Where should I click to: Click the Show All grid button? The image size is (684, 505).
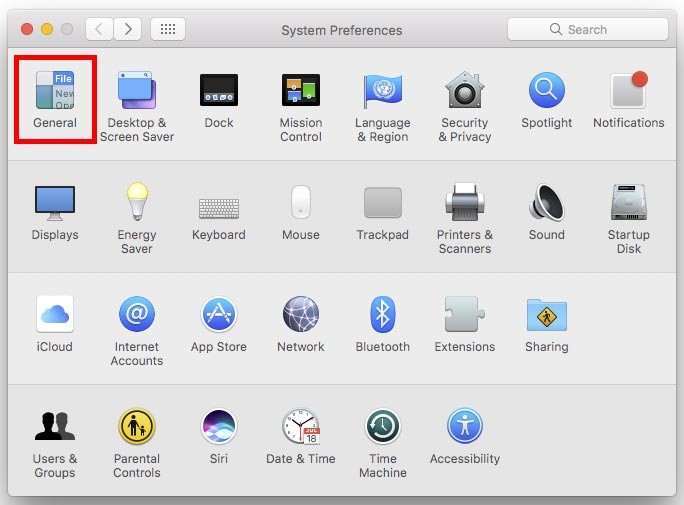coord(168,29)
